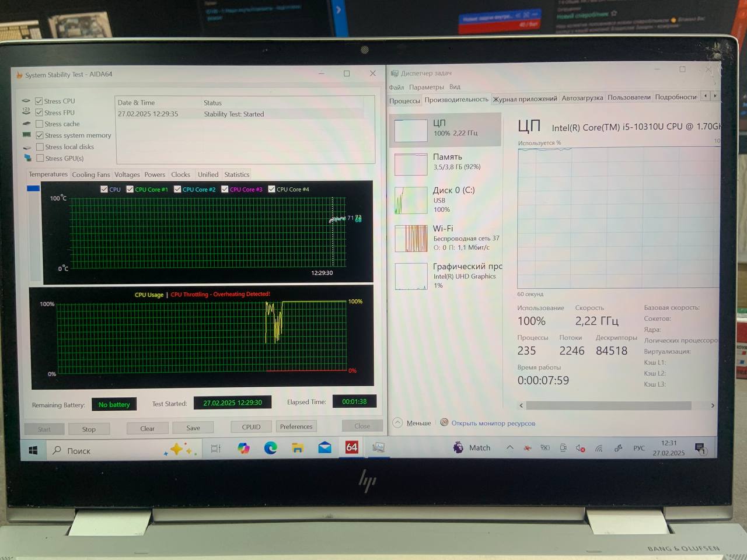Switch to the Процессы tab
Screen dimensions: 747x560
pyautogui.click(x=404, y=100)
